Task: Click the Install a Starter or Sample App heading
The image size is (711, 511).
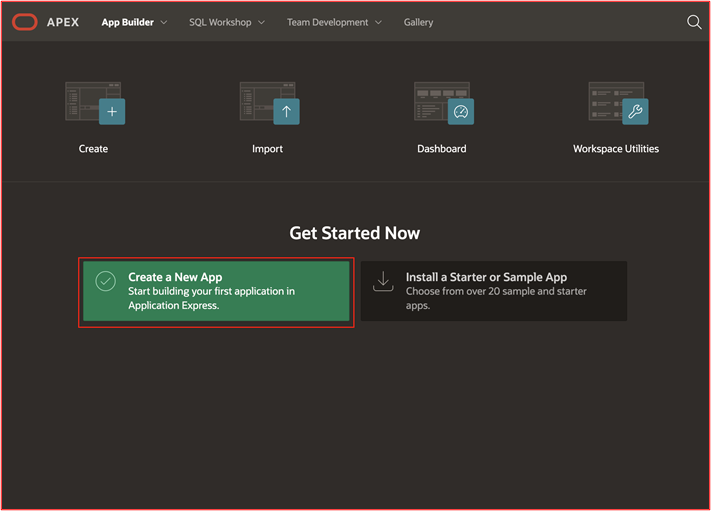Action: click(486, 277)
